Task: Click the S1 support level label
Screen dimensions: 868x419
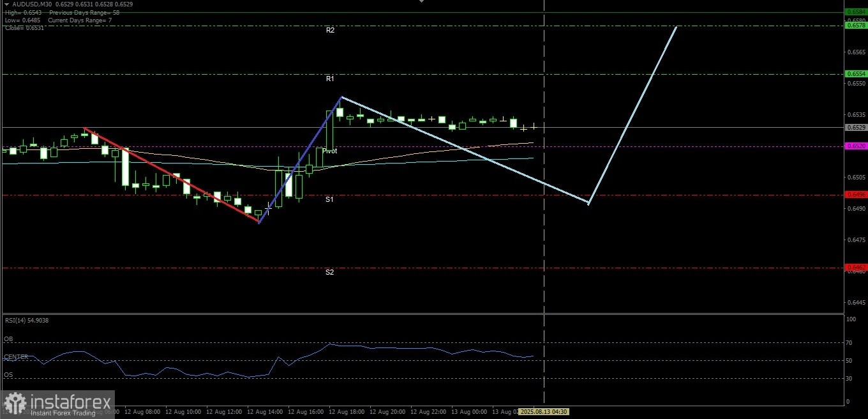Action: [x=329, y=199]
